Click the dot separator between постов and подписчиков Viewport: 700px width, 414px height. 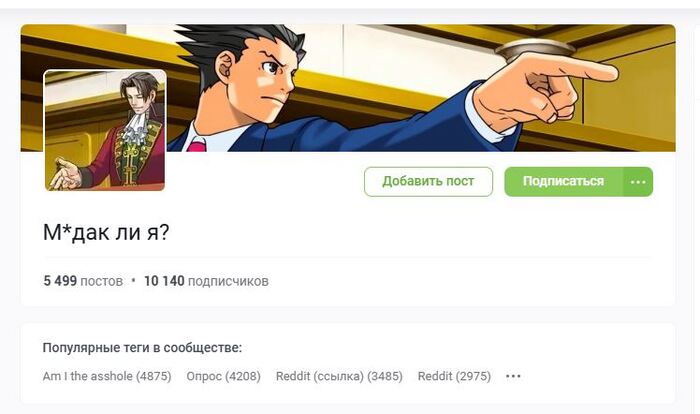[133, 281]
